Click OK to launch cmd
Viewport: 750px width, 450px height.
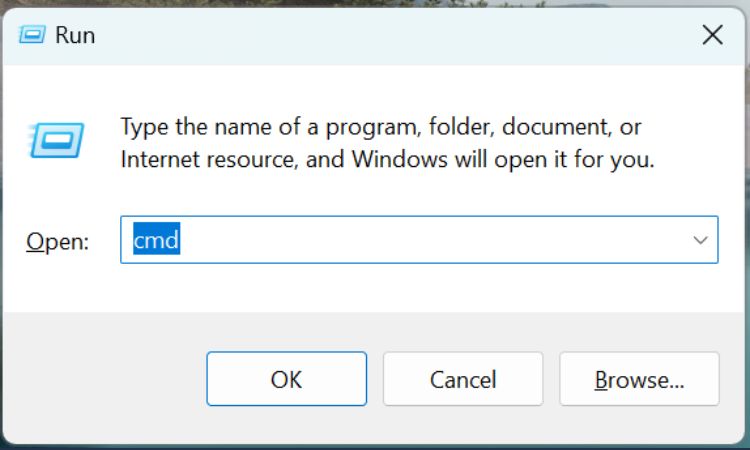(287, 379)
